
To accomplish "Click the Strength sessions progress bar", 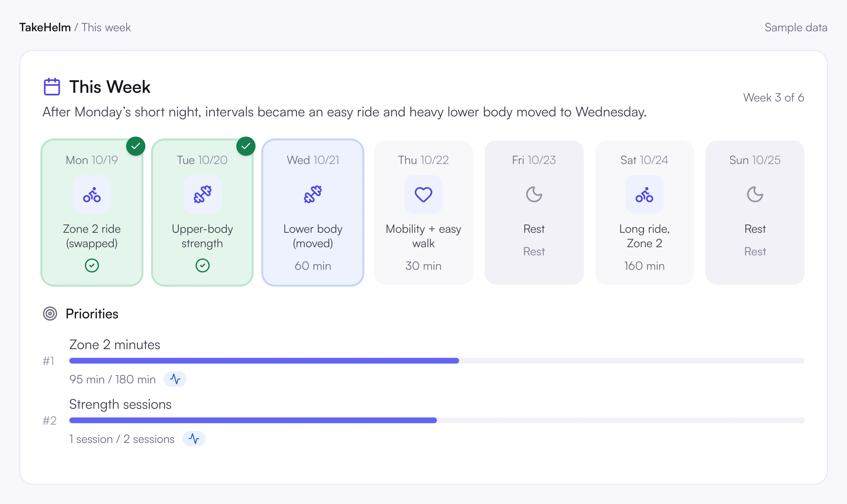I will click(x=436, y=421).
